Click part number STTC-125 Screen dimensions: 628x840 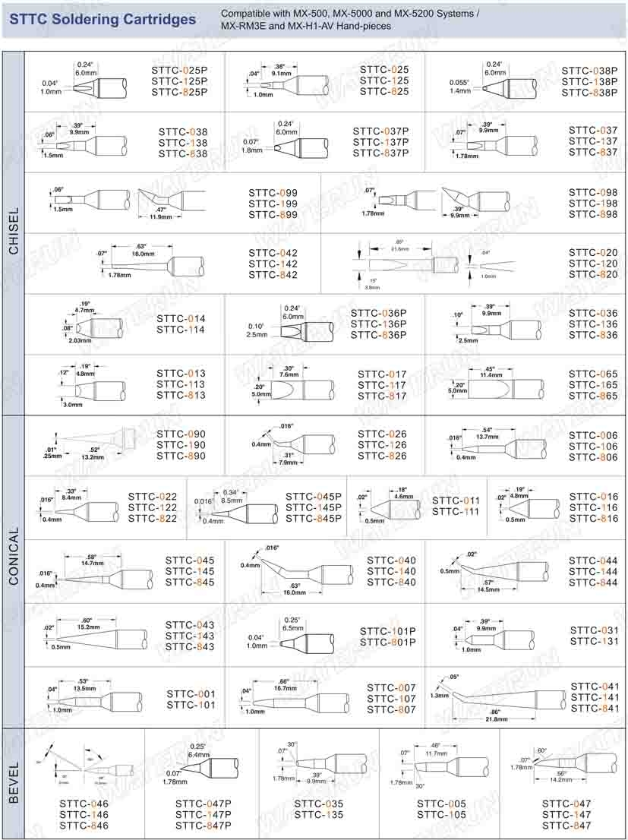(x=384, y=81)
